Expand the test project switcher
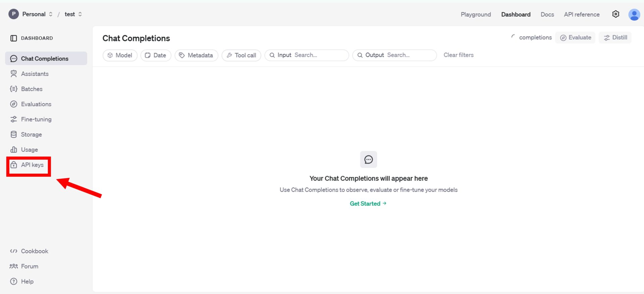The height and width of the screenshot is (294, 644). (x=73, y=14)
